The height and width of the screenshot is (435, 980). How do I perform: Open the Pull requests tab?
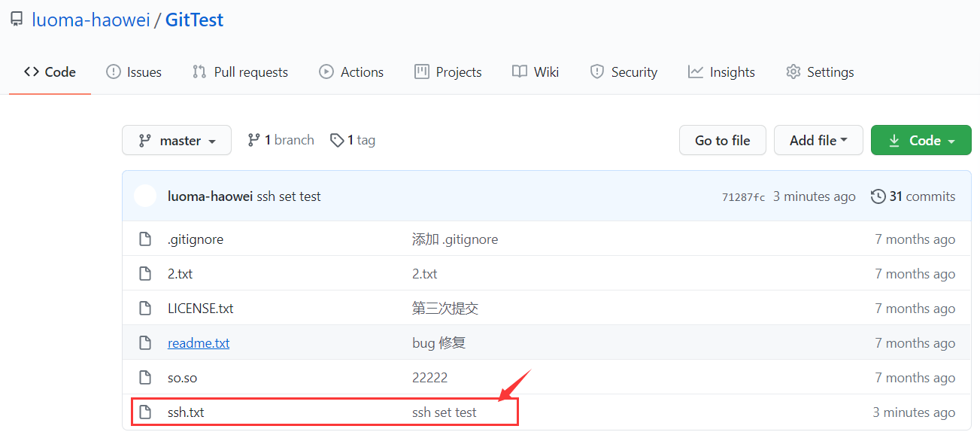pyautogui.click(x=241, y=72)
